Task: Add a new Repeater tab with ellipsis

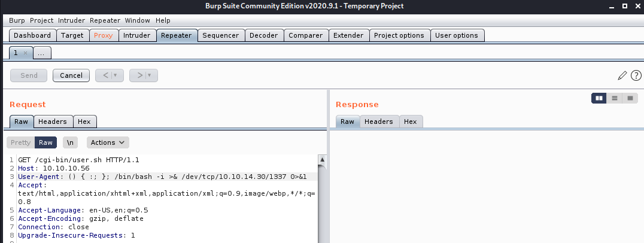Action: coord(42,53)
